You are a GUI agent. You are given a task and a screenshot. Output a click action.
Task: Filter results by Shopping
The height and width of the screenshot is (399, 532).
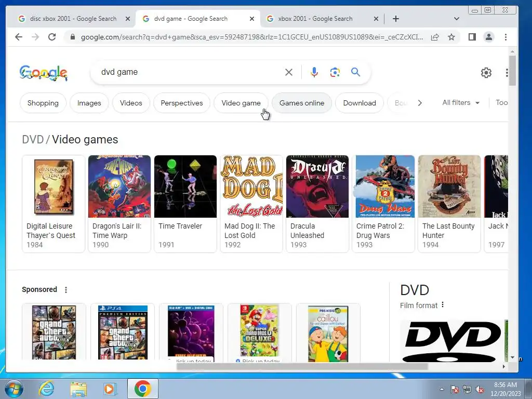tap(43, 103)
